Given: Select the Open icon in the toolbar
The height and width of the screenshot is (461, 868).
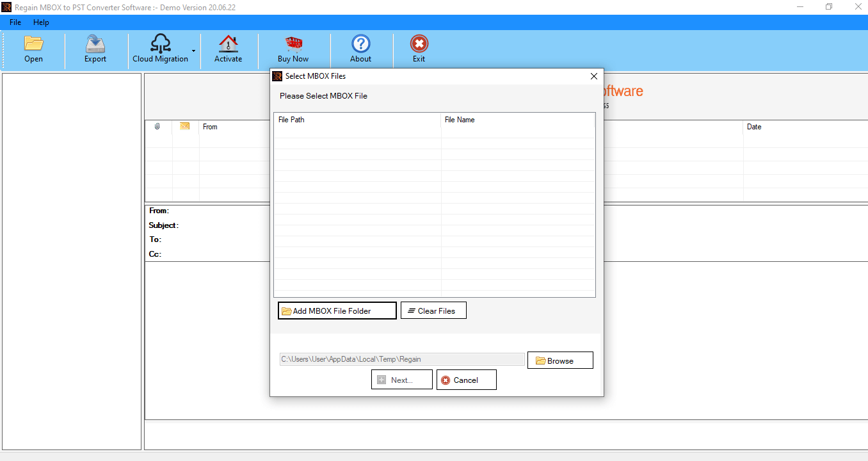Looking at the screenshot, I should [33, 45].
